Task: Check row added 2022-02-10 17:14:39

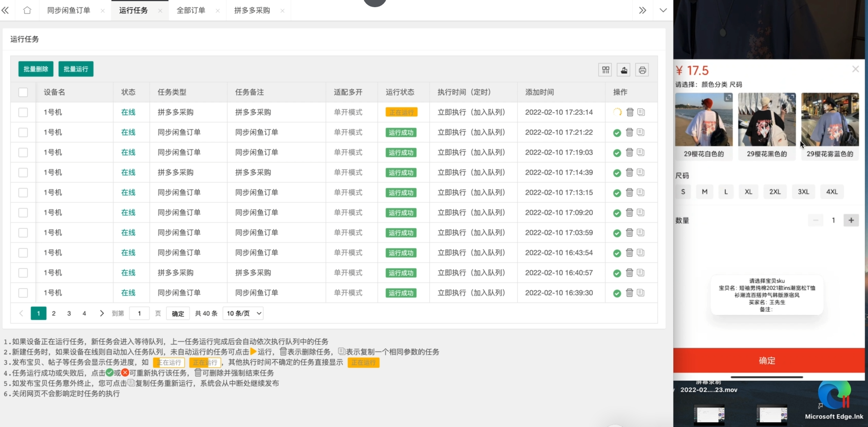Action: point(23,172)
